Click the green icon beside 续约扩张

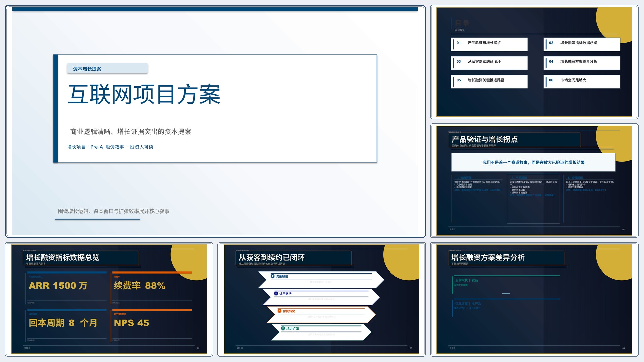(x=283, y=328)
